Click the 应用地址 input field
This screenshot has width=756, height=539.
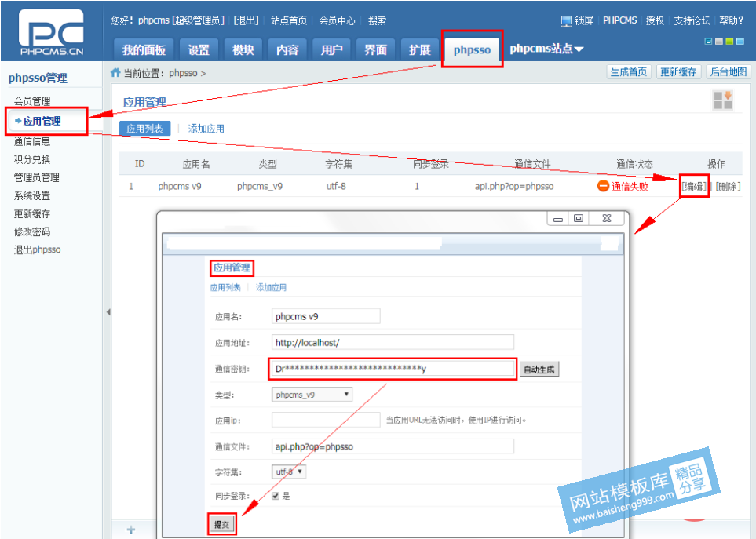click(x=393, y=343)
